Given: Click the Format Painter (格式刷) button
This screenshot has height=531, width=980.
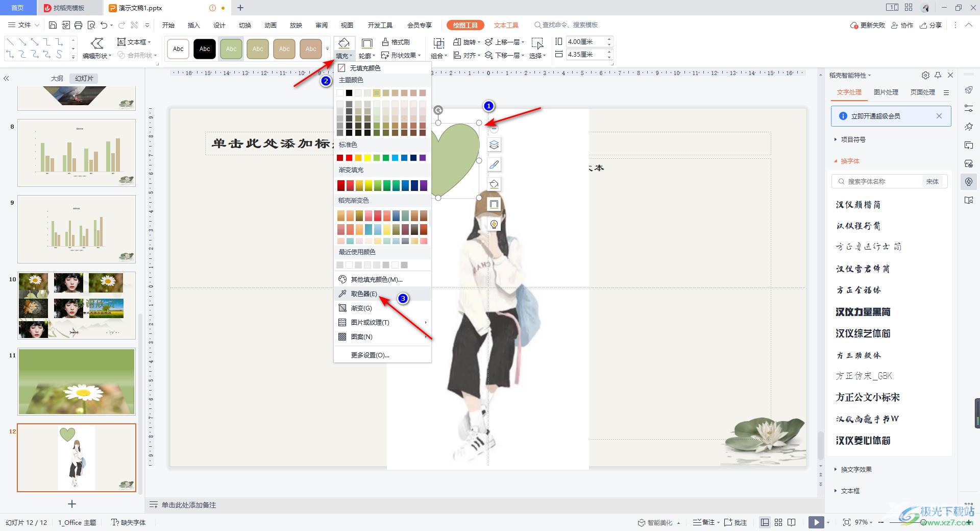Looking at the screenshot, I should click(396, 42).
